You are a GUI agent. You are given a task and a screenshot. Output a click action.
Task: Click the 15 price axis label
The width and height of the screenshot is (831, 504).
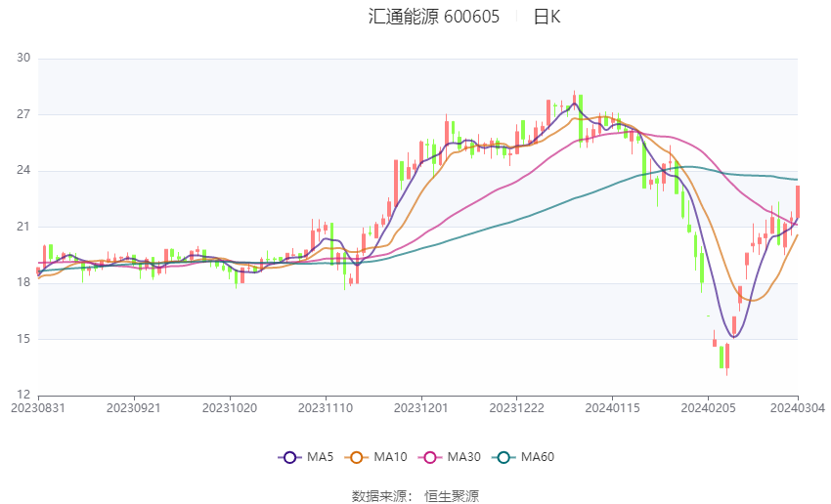tap(23, 338)
